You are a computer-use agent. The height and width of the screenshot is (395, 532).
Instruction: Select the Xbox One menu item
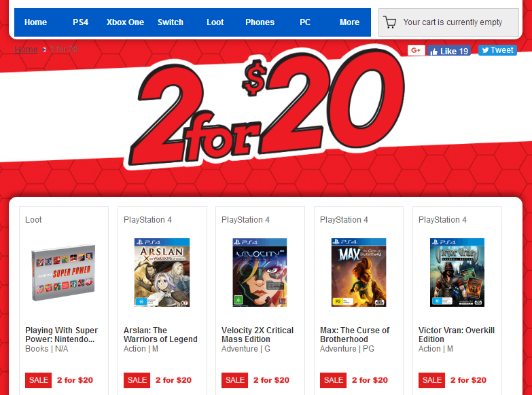click(125, 22)
